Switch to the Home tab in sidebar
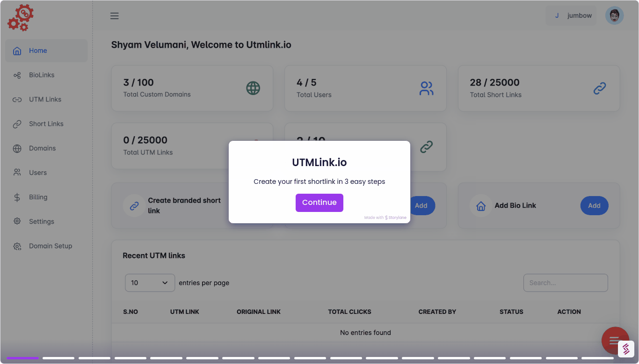Image resolution: width=639 pixels, height=364 pixels. [x=38, y=51]
